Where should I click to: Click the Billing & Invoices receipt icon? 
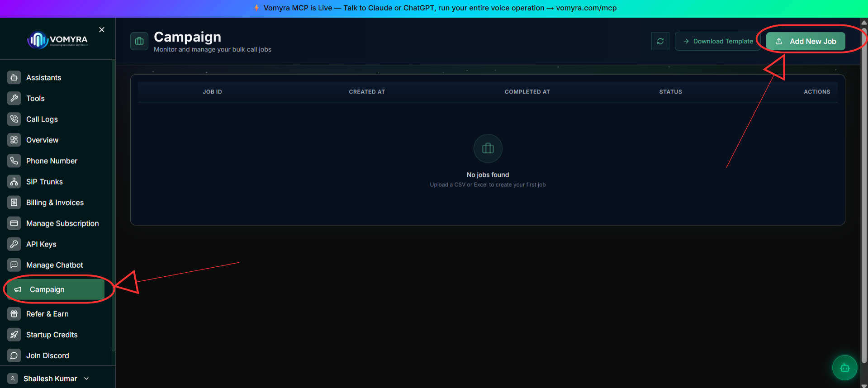[14, 203]
